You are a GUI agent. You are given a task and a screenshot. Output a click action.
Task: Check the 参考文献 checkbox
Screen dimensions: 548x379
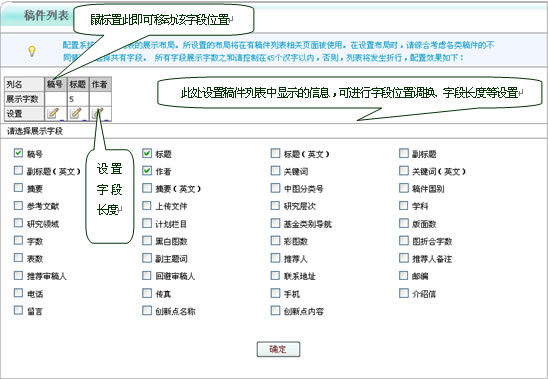(18, 205)
